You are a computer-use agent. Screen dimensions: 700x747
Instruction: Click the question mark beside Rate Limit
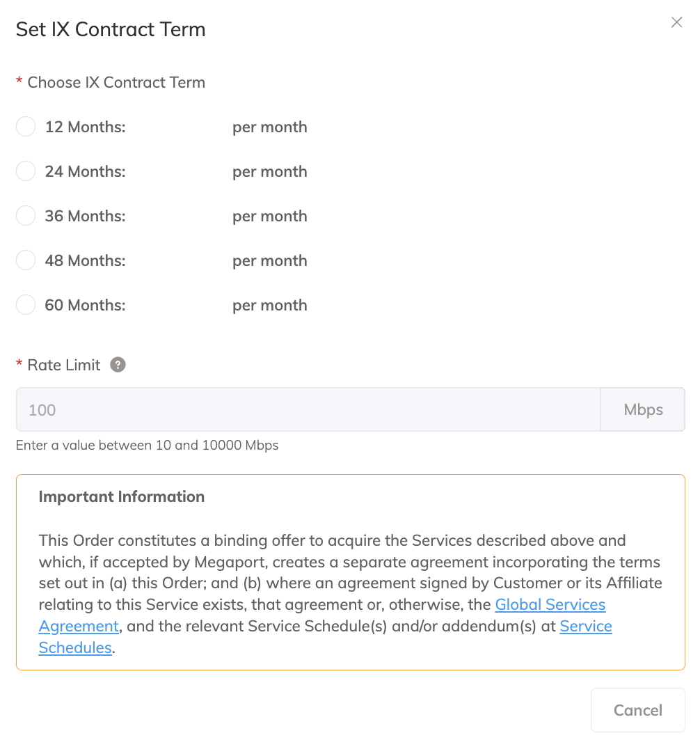pyautogui.click(x=118, y=364)
